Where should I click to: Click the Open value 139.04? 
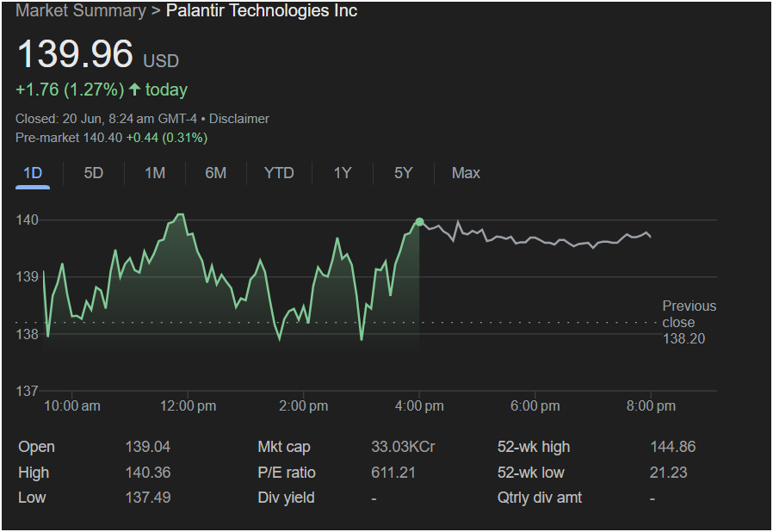[x=148, y=447]
